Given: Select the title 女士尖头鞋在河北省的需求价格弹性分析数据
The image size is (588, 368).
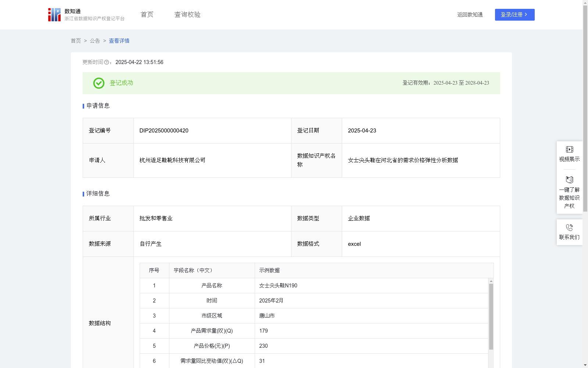Looking at the screenshot, I should [403, 160].
